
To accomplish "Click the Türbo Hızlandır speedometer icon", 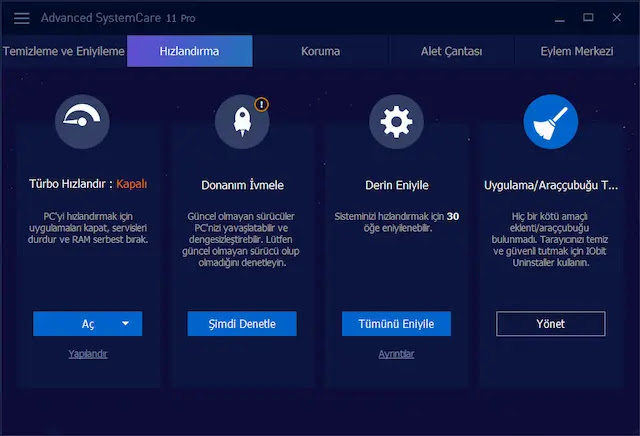I will point(82,122).
